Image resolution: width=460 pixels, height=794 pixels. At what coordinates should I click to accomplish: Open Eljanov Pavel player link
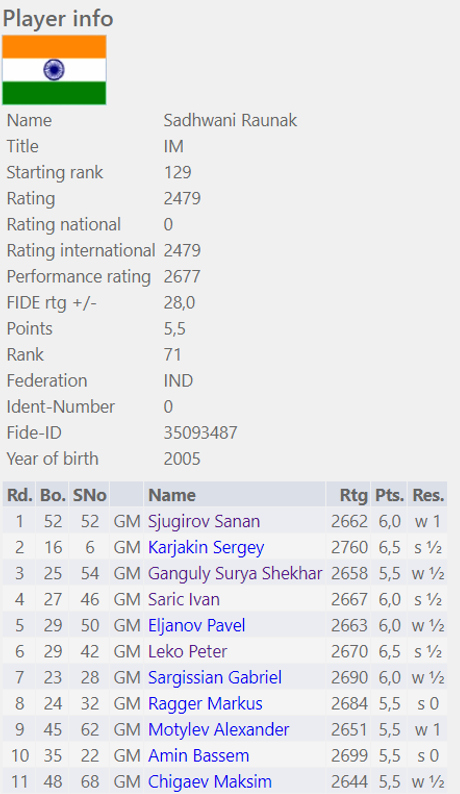coord(196,625)
